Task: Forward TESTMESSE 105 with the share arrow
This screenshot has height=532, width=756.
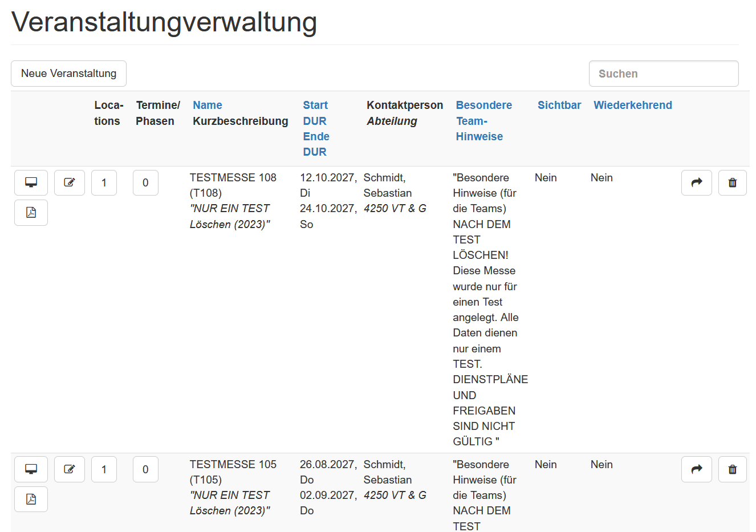Action: 696,469
